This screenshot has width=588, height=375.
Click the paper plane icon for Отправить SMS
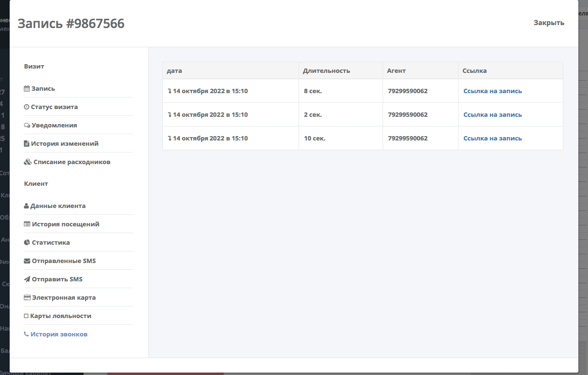coord(27,279)
